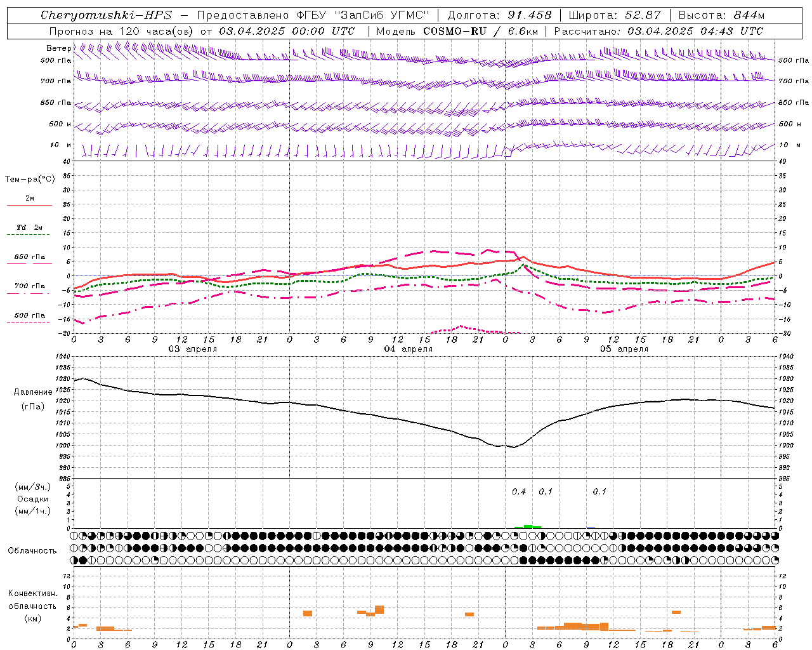812x650 pixels.
Task: Click the 05 апреля date label
Action: tap(624, 349)
